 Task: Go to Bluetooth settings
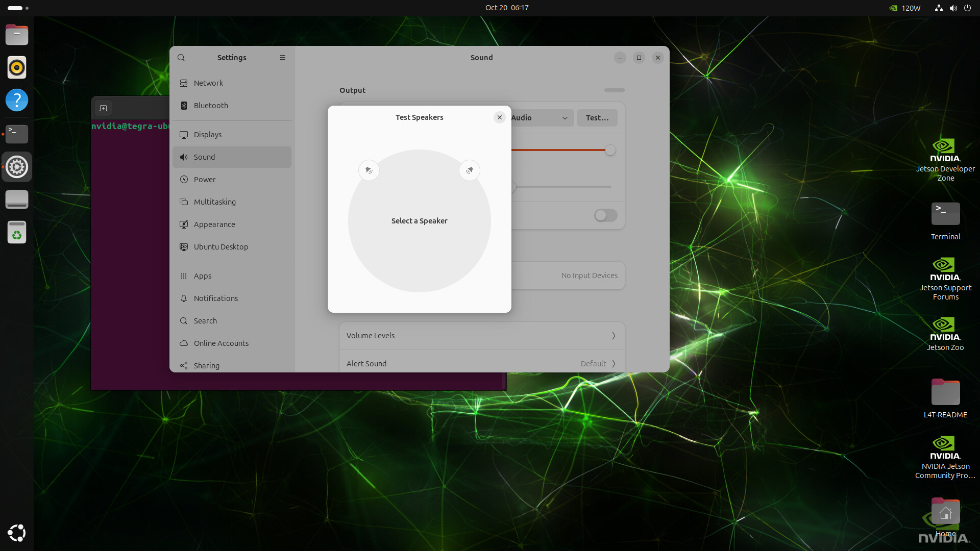point(211,106)
